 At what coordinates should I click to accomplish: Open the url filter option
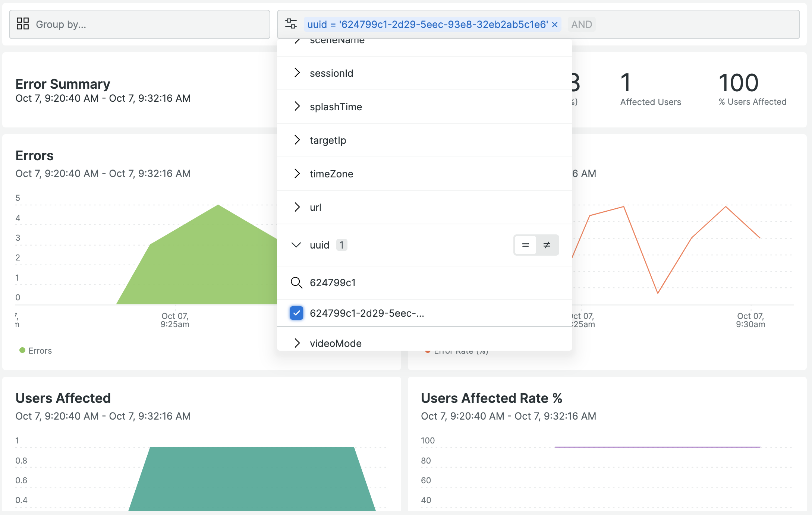pos(315,207)
